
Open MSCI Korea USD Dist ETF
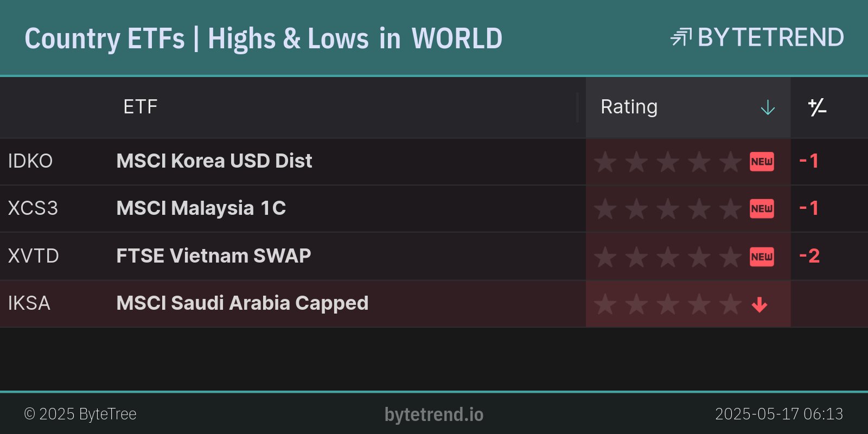[214, 161]
